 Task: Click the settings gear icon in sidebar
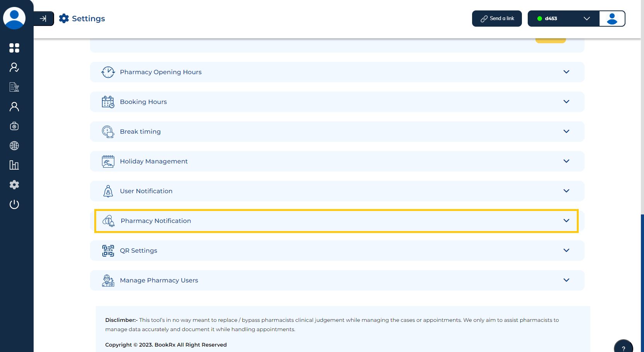[14, 185]
